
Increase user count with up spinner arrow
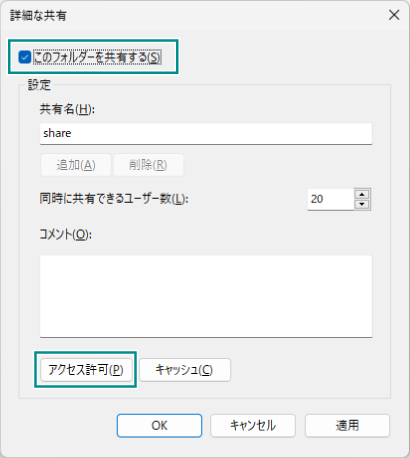click(x=362, y=194)
